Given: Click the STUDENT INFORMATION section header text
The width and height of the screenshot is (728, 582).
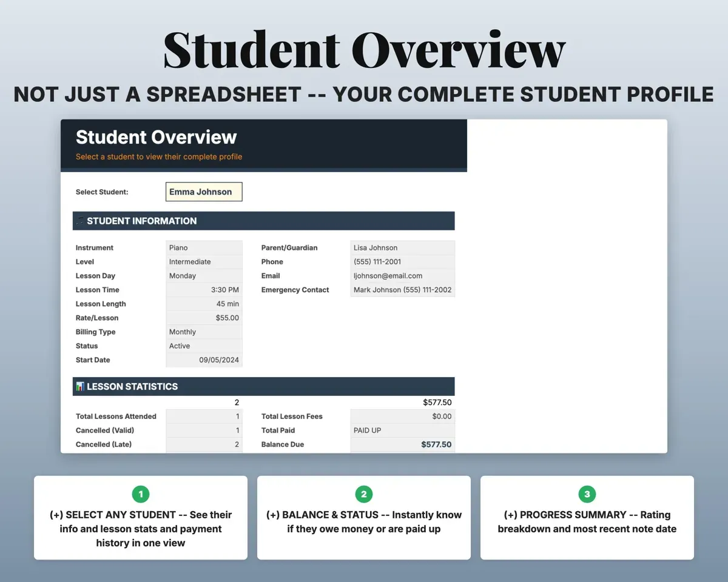Looking at the screenshot, I should pos(142,221).
